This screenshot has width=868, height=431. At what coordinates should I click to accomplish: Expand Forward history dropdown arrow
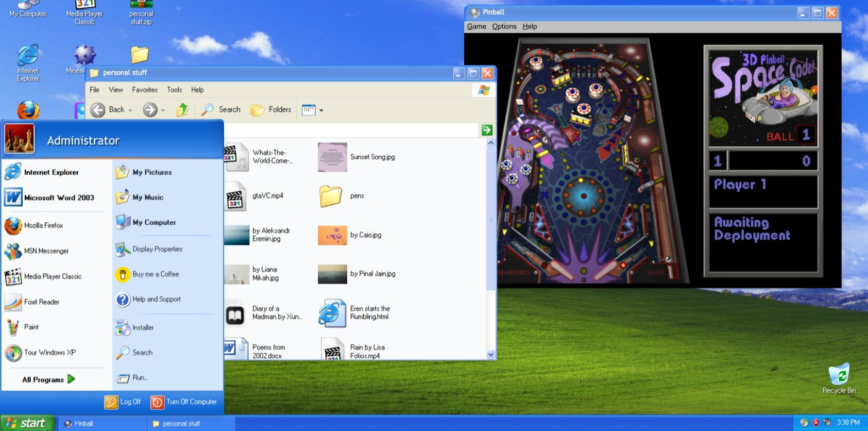tap(163, 110)
